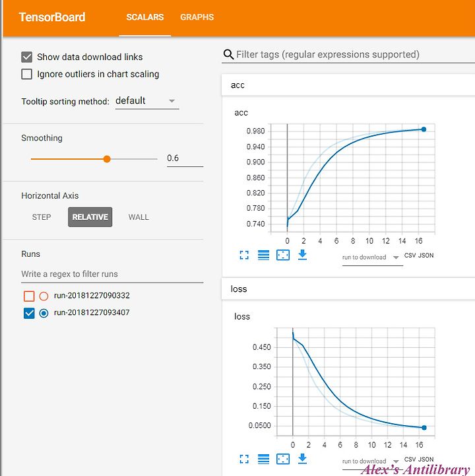Set horizontal axis to WALL
The width and height of the screenshot is (475, 476).
[x=139, y=217]
